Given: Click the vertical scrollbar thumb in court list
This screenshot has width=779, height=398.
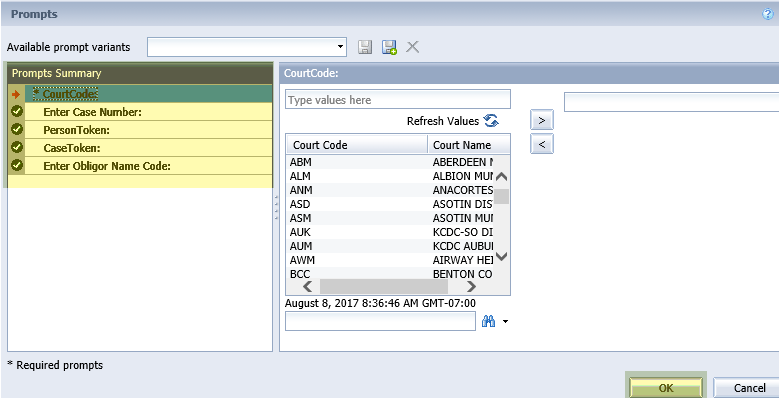Looking at the screenshot, I should (502, 196).
